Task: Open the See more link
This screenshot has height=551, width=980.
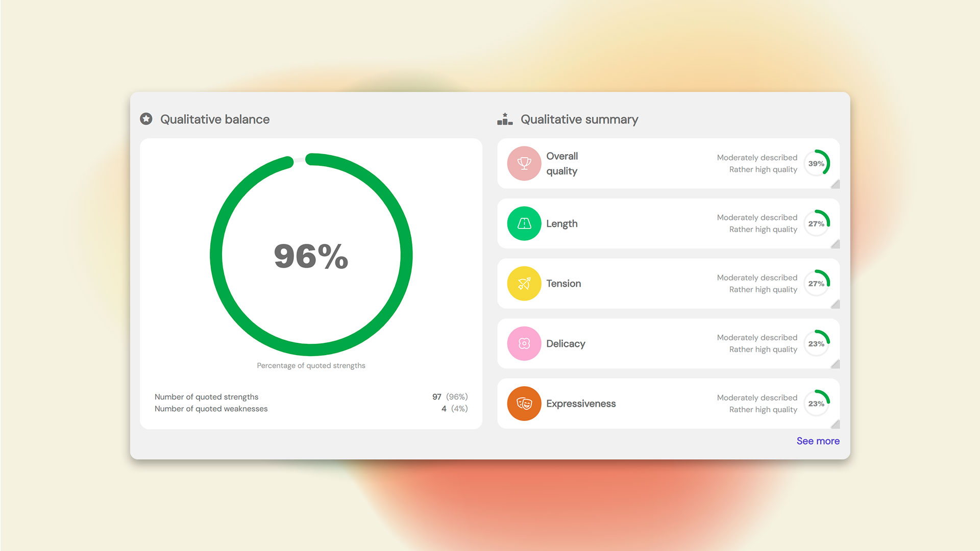Action: 818,441
